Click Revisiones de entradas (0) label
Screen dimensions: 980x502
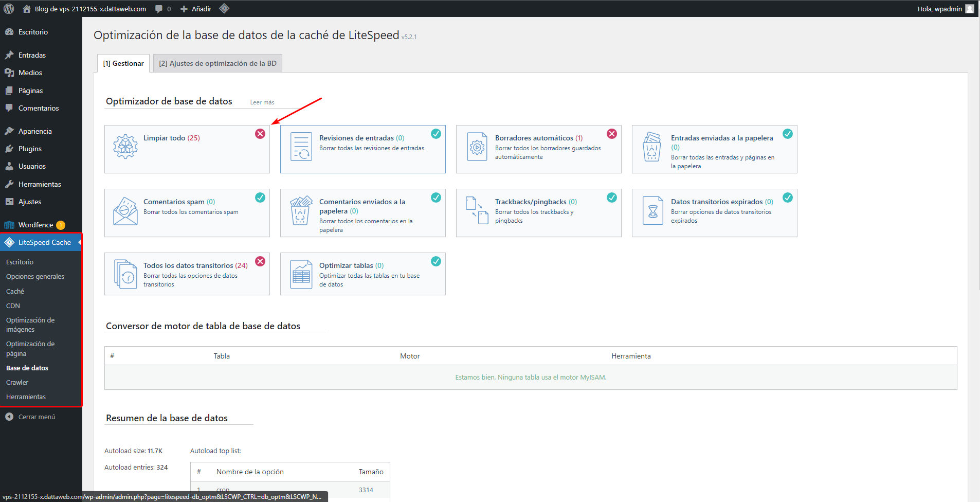click(x=362, y=138)
